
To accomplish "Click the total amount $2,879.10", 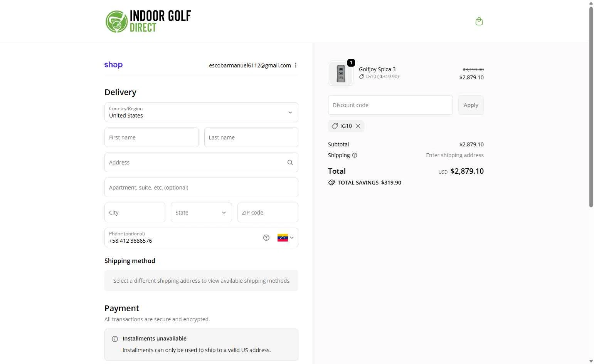I will pos(467,171).
